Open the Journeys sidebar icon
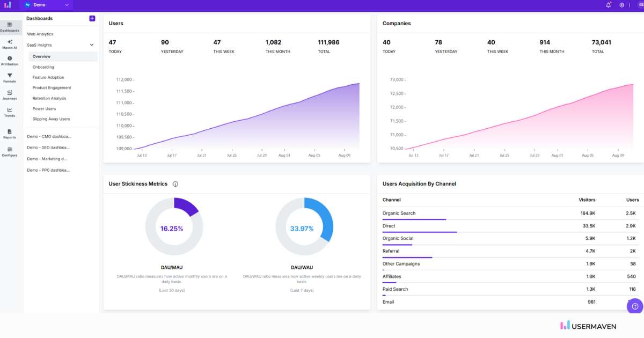The width and height of the screenshot is (644, 338). click(10, 95)
